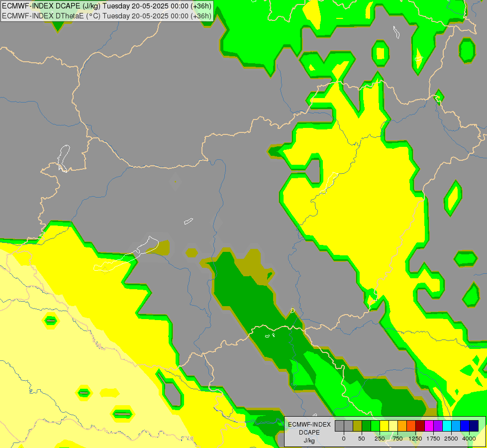Click the "DCAPE" label in the legend box
The height and width of the screenshot is (448, 487).
(x=309, y=433)
